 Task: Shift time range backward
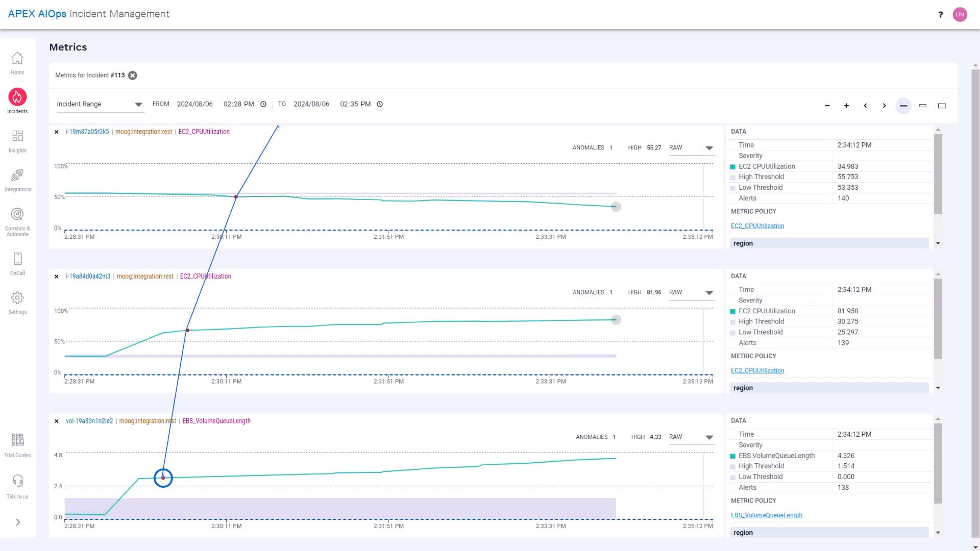click(x=865, y=106)
